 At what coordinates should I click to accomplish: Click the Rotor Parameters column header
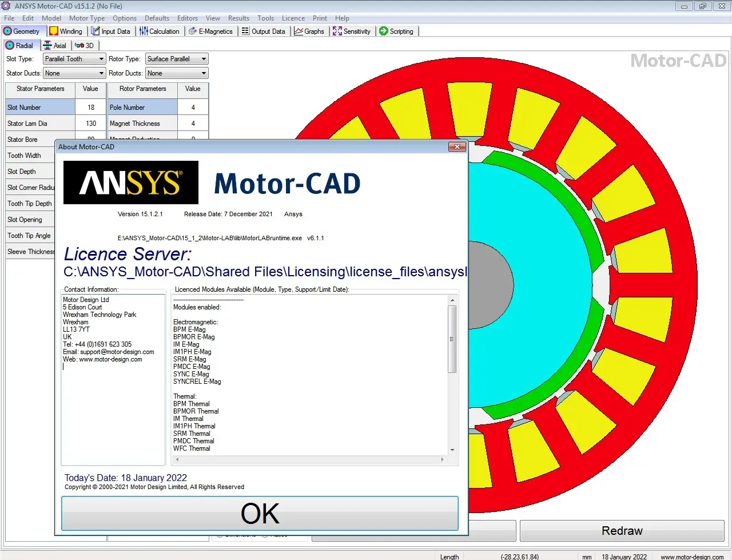pos(142,89)
